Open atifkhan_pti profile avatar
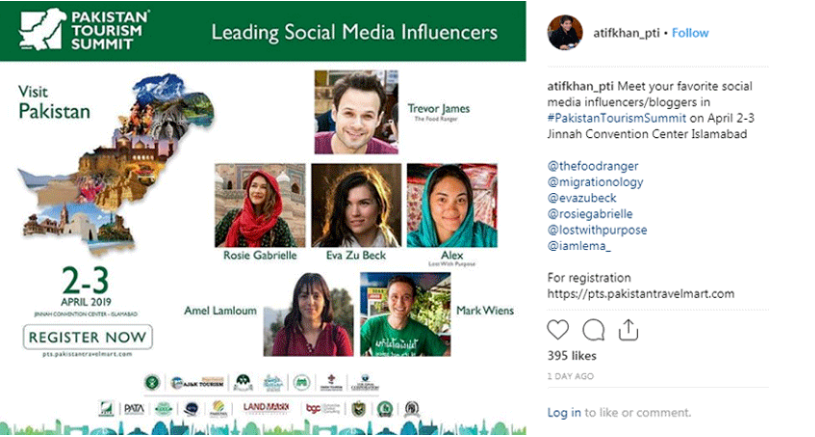Viewport: 815px width, 437px height. click(x=564, y=33)
